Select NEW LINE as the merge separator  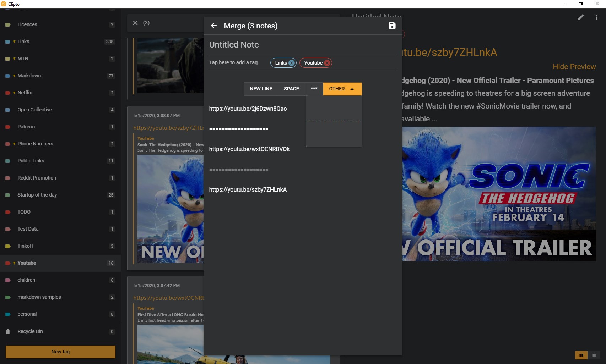point(261,89)
